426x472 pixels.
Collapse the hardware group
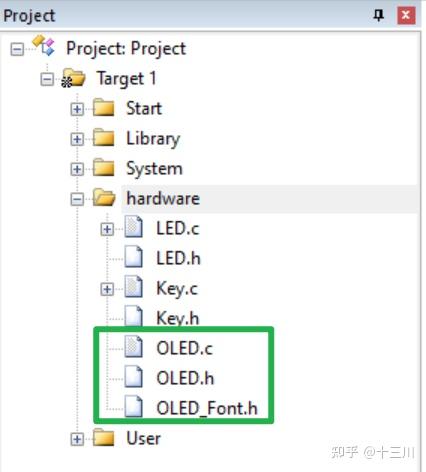pyautogui.click(x=77, y=199)
